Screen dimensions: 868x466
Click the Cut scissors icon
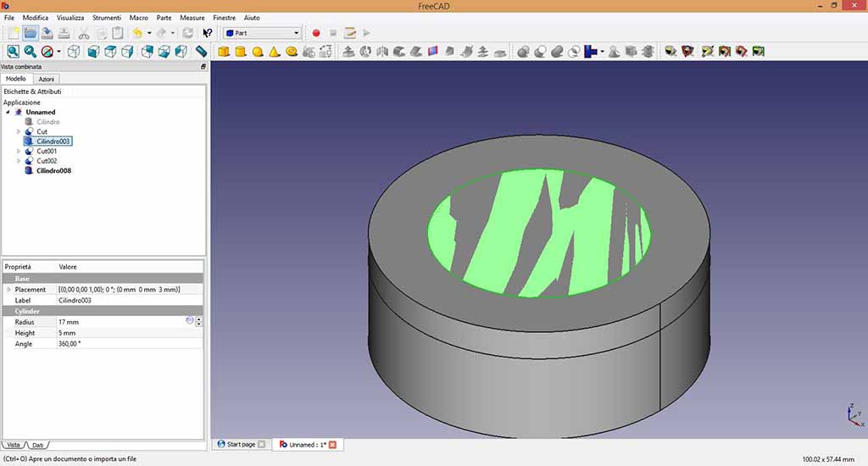point(84,33)
